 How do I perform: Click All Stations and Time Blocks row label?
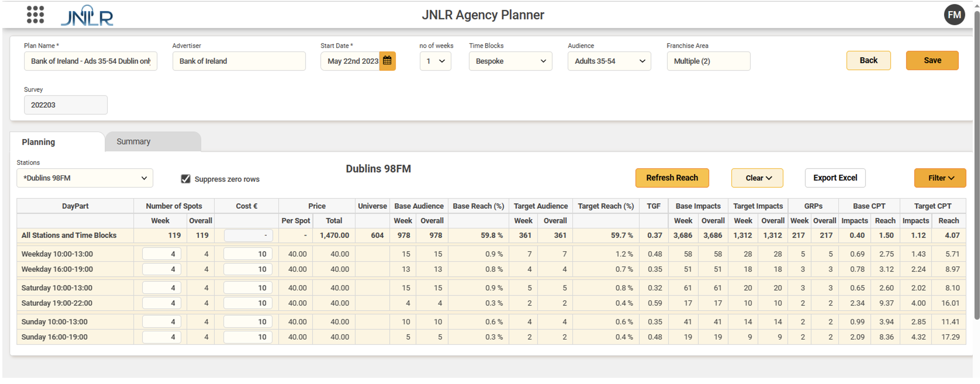click(x=69, y=235)
